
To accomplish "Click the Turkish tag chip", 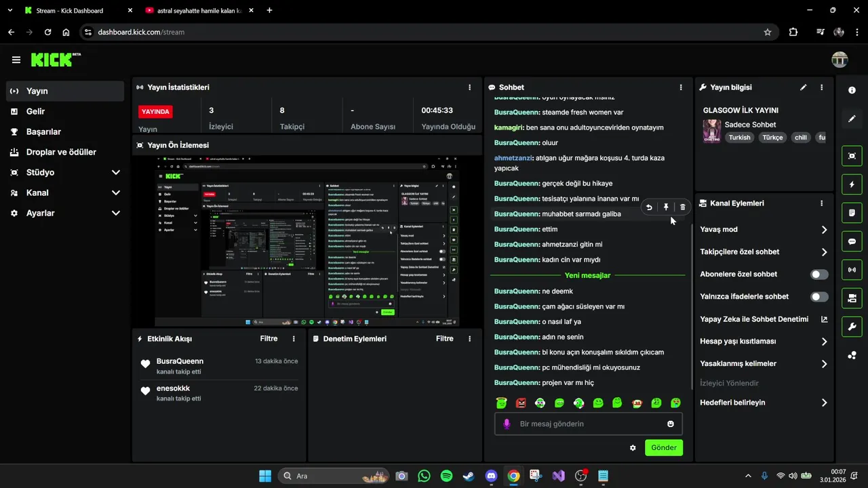I will (740, 137).
